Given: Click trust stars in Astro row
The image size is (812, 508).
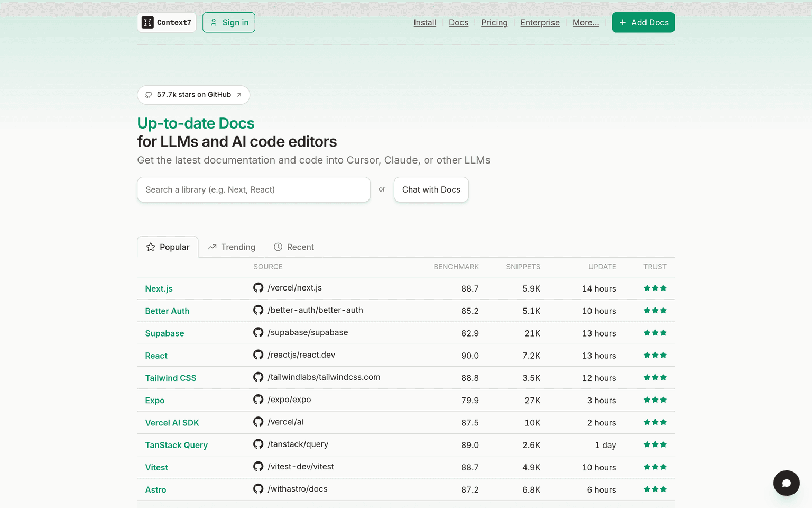Looking at the screenshot, I should click(x=655, y=489).
